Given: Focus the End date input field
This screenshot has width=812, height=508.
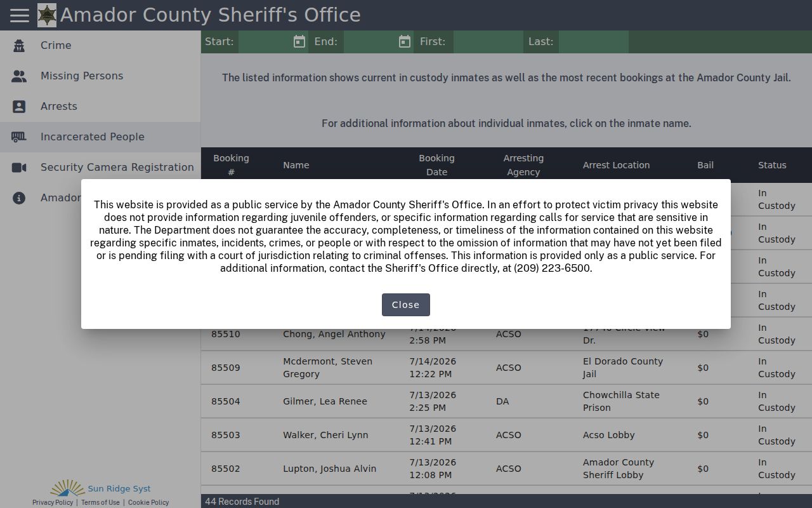Looking at the screenshot, I should point(370,42).
